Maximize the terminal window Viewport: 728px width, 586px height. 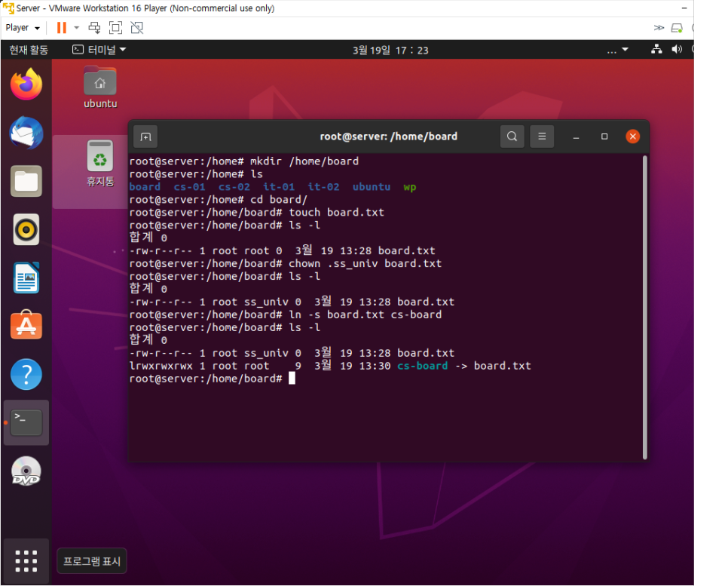coord(604,137)
